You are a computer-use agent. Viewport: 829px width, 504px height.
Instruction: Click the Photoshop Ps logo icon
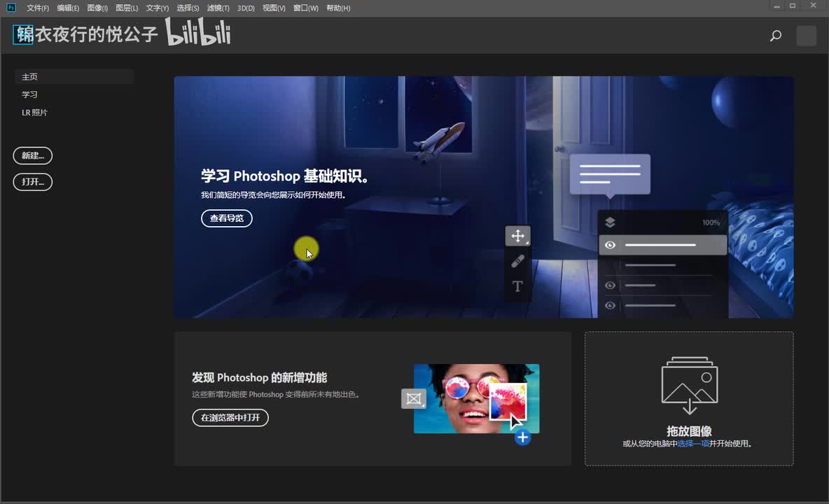pyautogui.click(x=11, y=8)
